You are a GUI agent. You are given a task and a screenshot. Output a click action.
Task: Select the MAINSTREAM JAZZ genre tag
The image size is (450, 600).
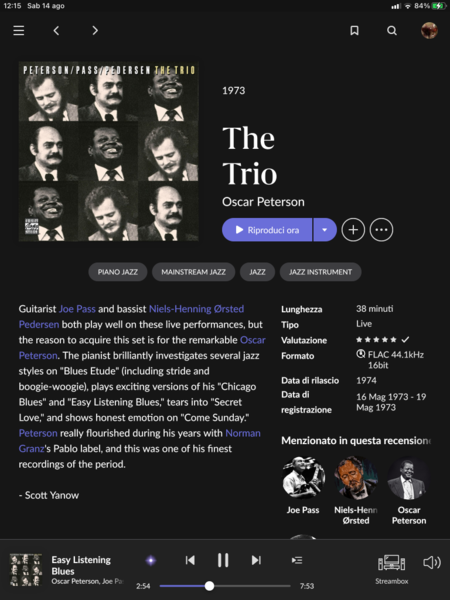193,272
